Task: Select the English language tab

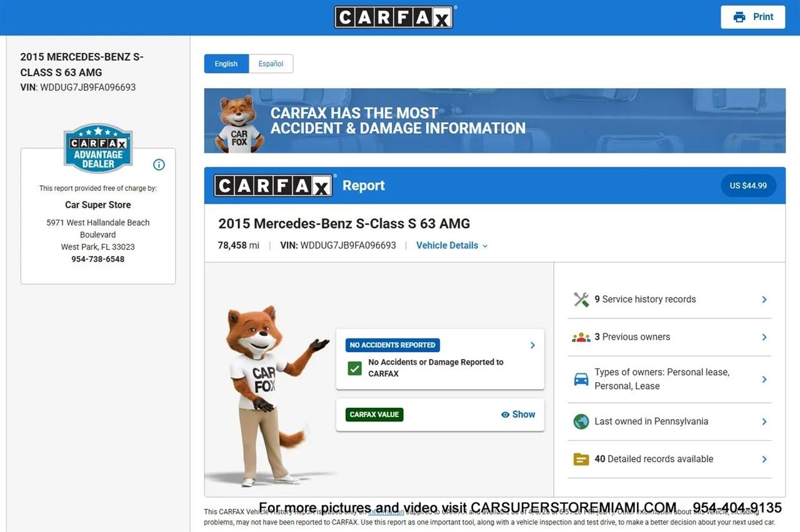Action: pos(226,64)
